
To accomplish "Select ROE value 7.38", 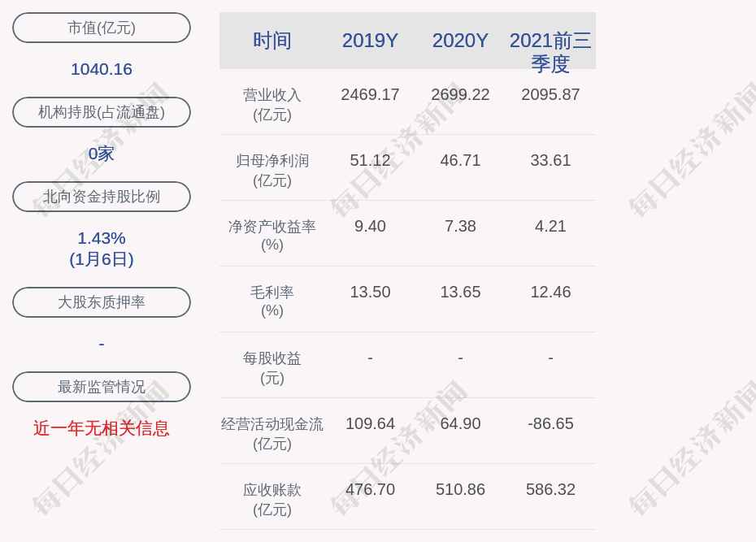I will [460, 227].
